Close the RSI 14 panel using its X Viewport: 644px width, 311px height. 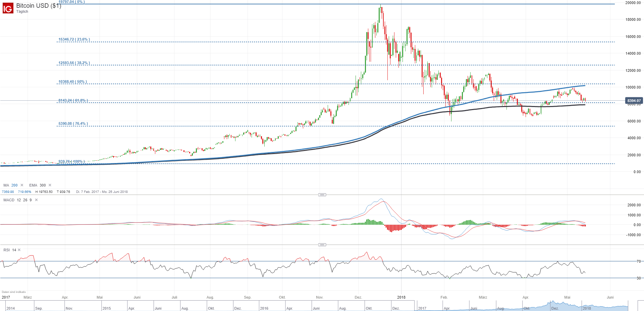19,250
